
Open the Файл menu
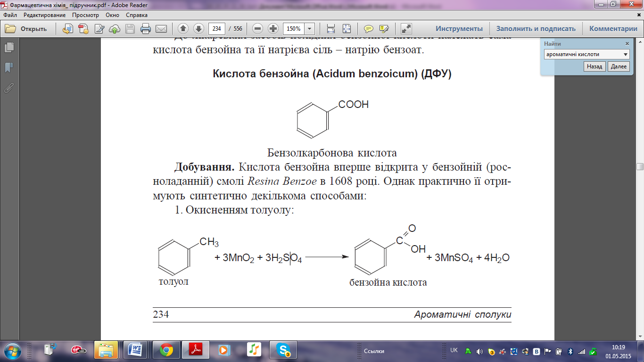pos(10,15)
